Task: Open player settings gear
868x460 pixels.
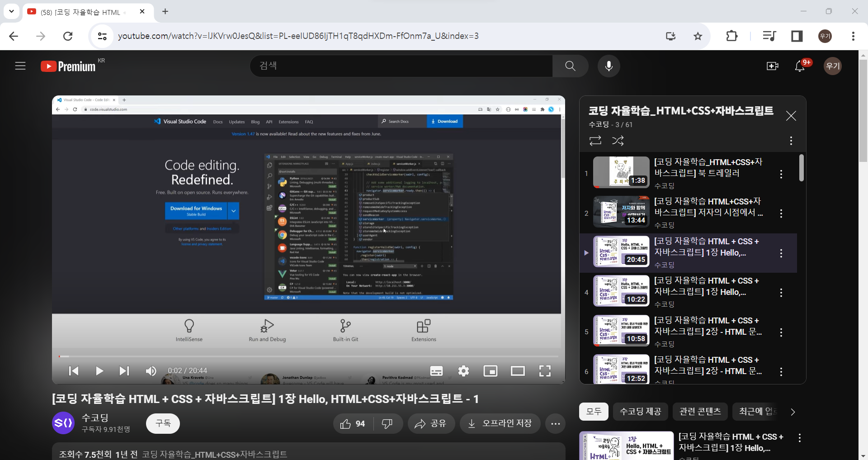Action: [x=463, y=371]
